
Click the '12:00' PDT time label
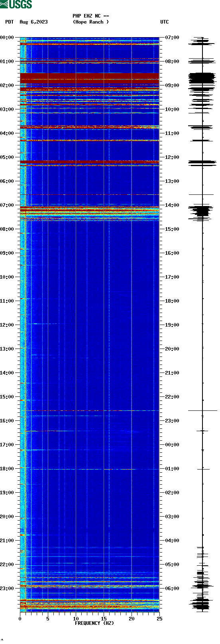[7, 325]
